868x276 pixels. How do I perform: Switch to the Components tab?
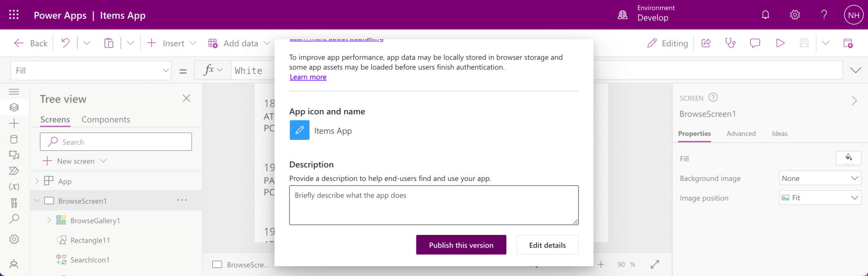coord(105,120)
